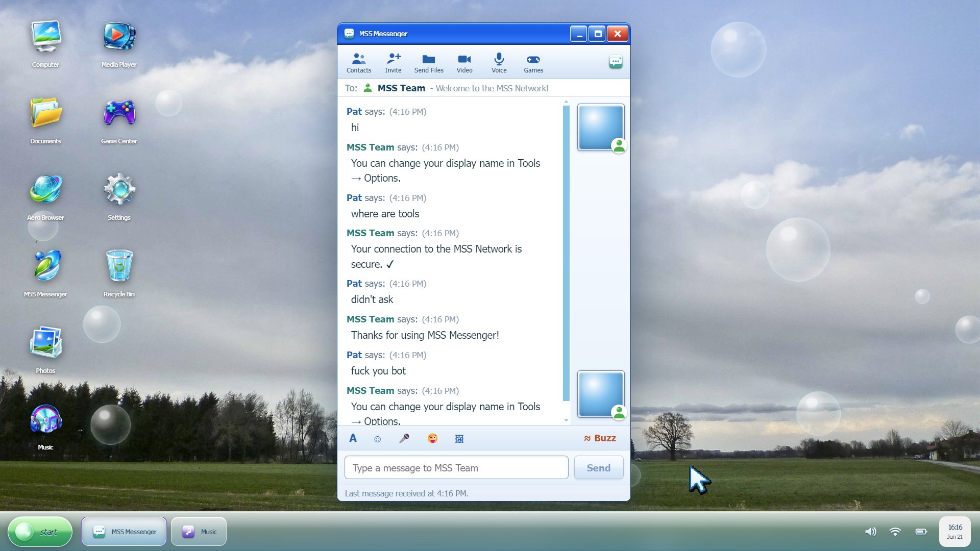
Task: Click the chat scrollbar down arrow
Action: click(x=566, y=420)
